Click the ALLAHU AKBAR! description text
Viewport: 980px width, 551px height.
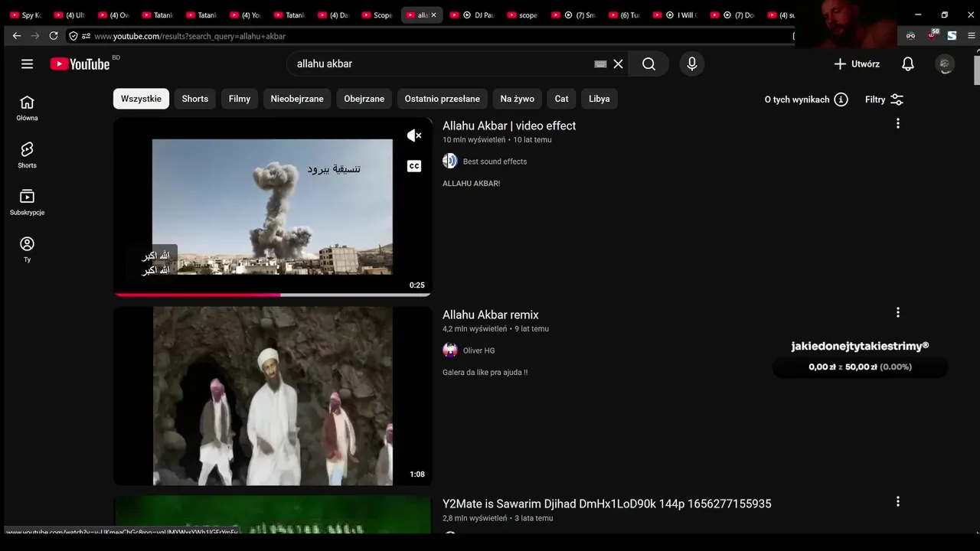coord(472,184)
